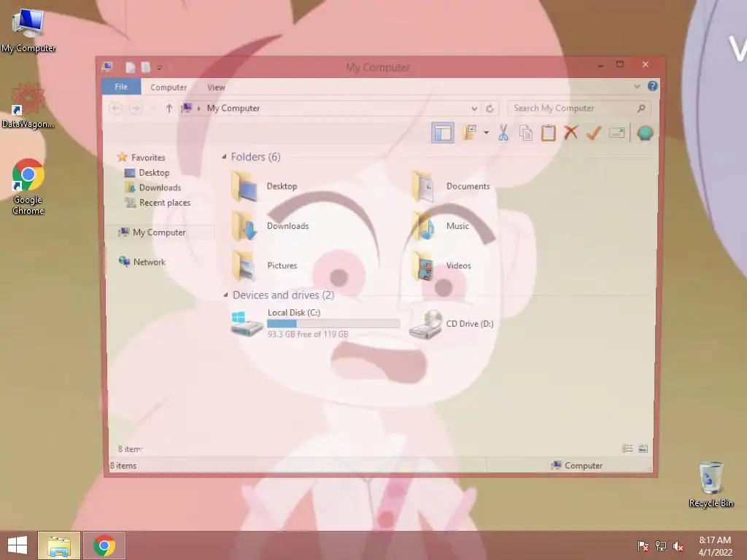The width and height of the screenshot is (747, 560).
Task: Click the window system icon in title bar
Action: 108,66
